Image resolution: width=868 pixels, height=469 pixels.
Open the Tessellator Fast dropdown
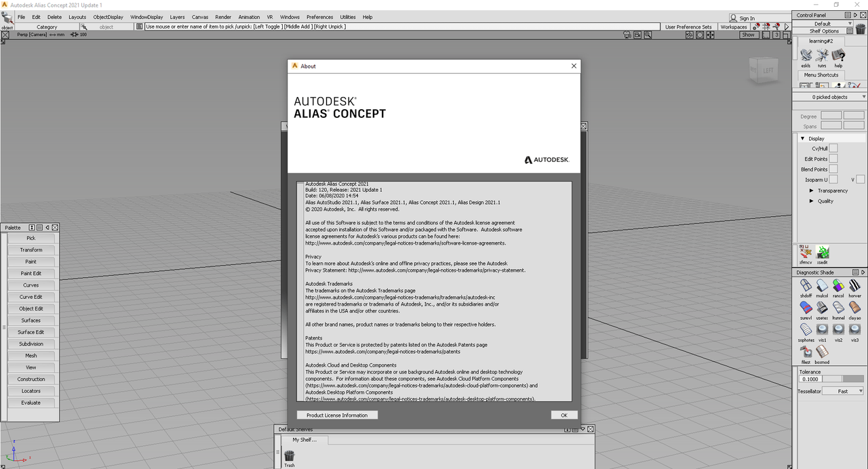tap(844, 391)
